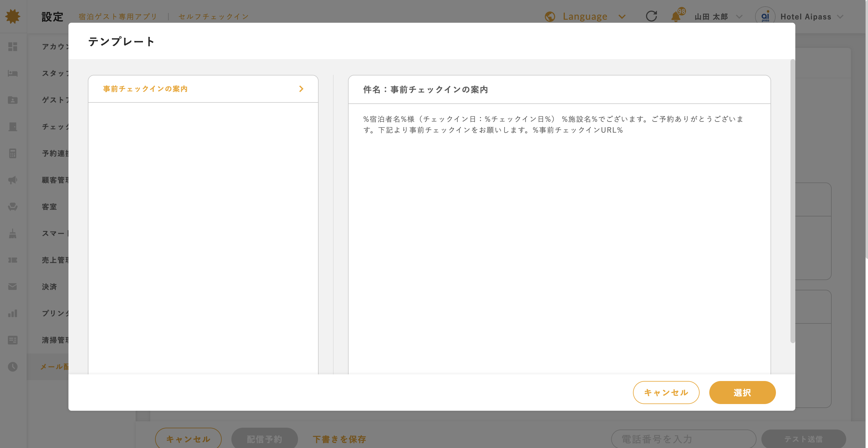Open the cleaning broom icon in sidebar

coord(13,233)
